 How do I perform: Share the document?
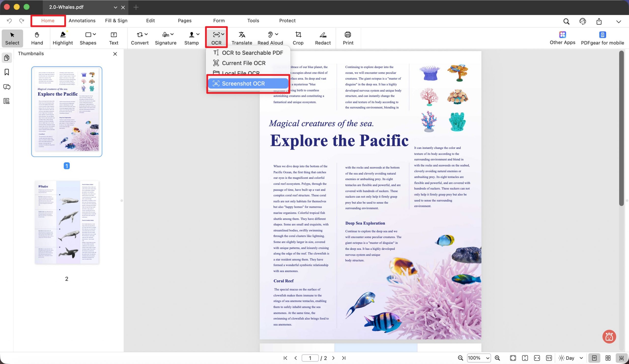[599, 21]
